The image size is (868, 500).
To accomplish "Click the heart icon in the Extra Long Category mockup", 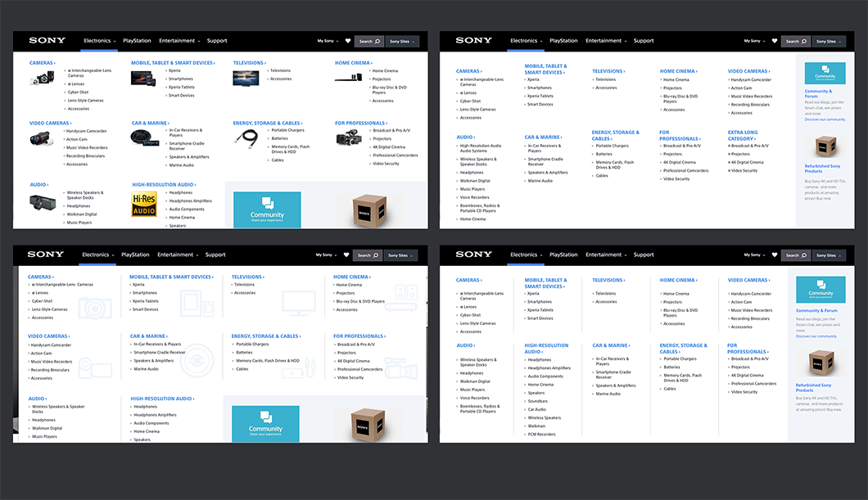I will point(775,41).
